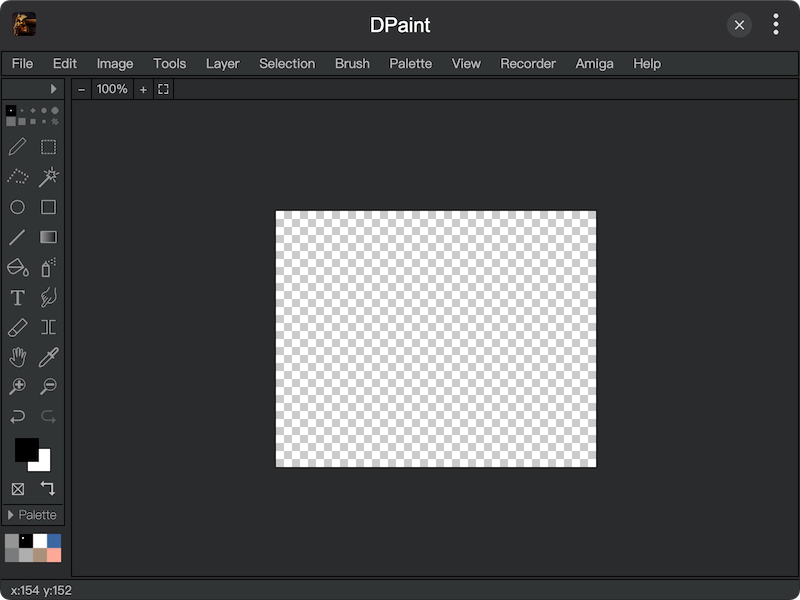Viewport: 800px width, 600px height.
Task: Pick the black palette swatch
Action: 26,541
